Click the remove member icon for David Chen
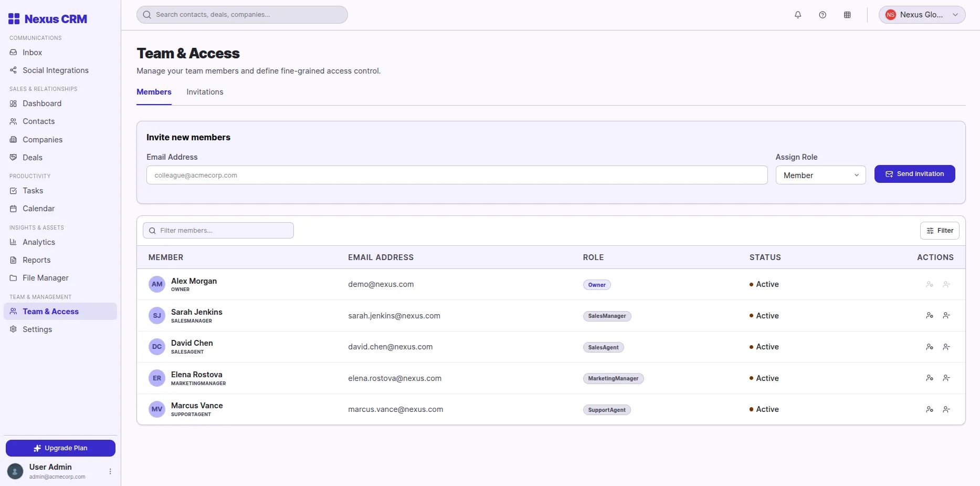Screen dimensions: 980x486 [x=946, y=347]
